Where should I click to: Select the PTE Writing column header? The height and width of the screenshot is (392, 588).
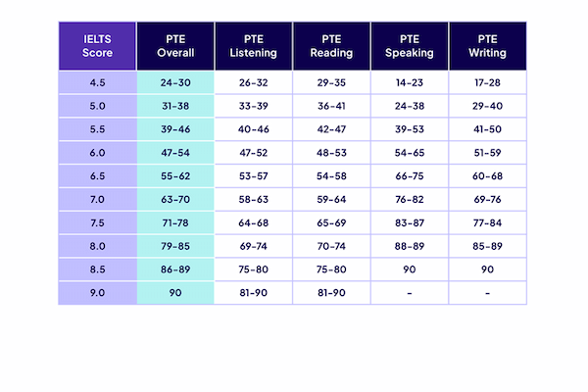tap(487, 45)
